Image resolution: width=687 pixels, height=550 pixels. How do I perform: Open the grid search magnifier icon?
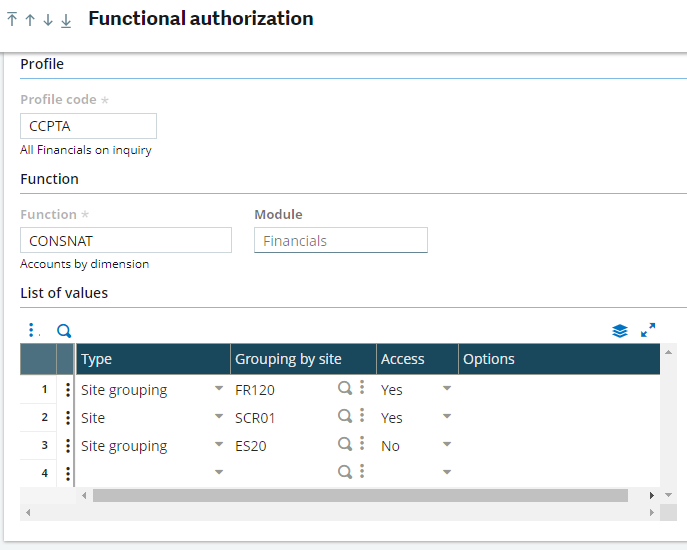coord(64,331)
